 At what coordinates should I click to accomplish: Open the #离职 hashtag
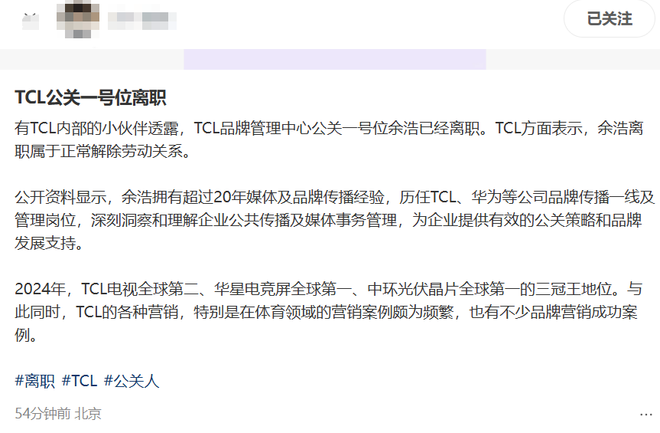click(x=35, y=381)
